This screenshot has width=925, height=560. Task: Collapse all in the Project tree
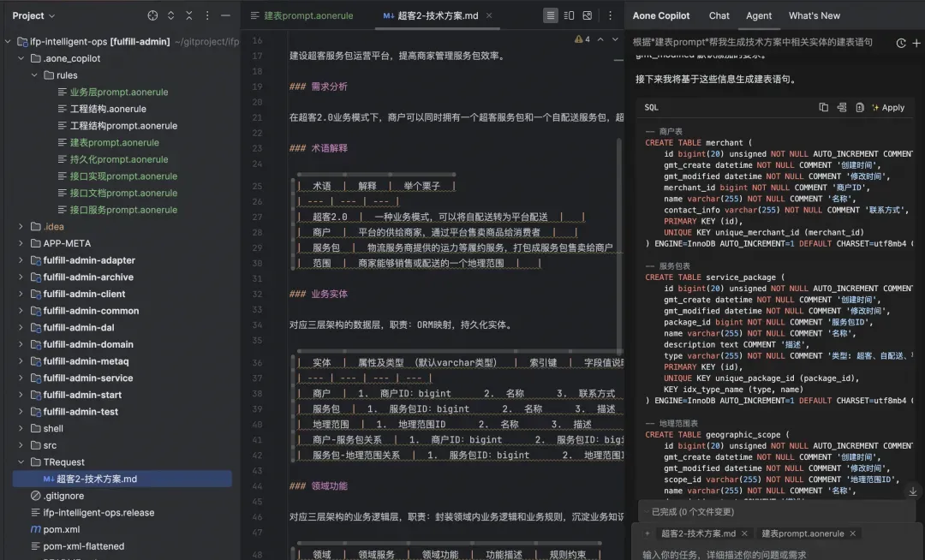[188, 16]
